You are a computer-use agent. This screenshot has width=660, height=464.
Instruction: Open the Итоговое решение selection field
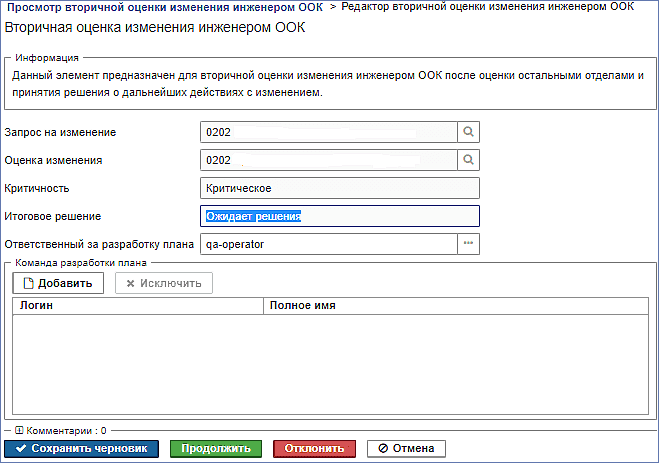coord(340,216)
